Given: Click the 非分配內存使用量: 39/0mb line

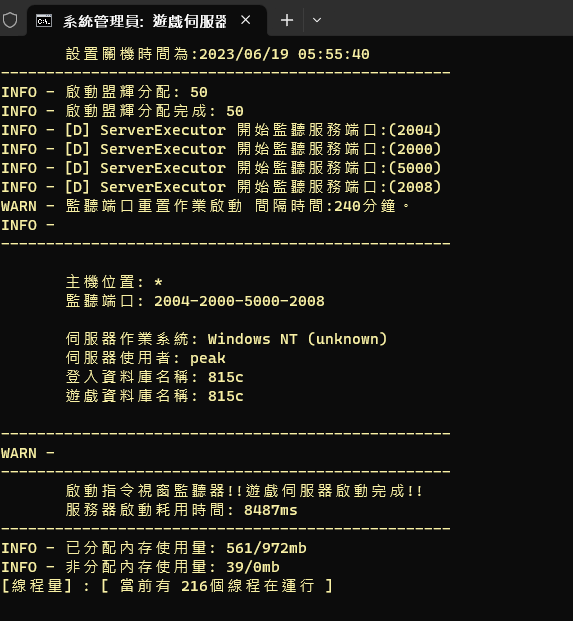Looking at the screenshot, I should 141,567.
